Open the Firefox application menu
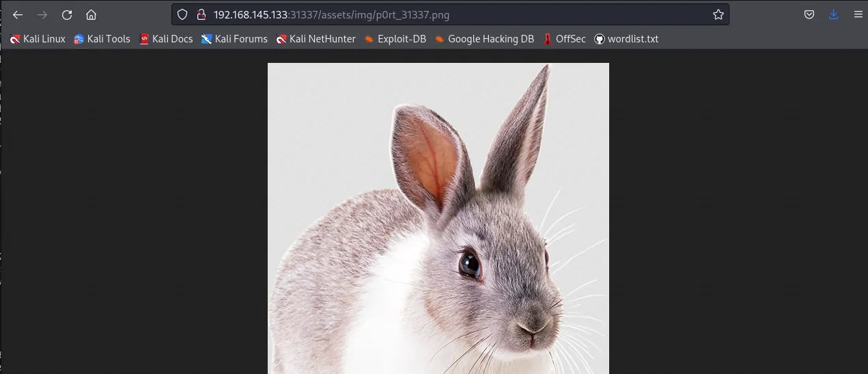Viewport: 868px width, 374px height. [x=858, y=14]
